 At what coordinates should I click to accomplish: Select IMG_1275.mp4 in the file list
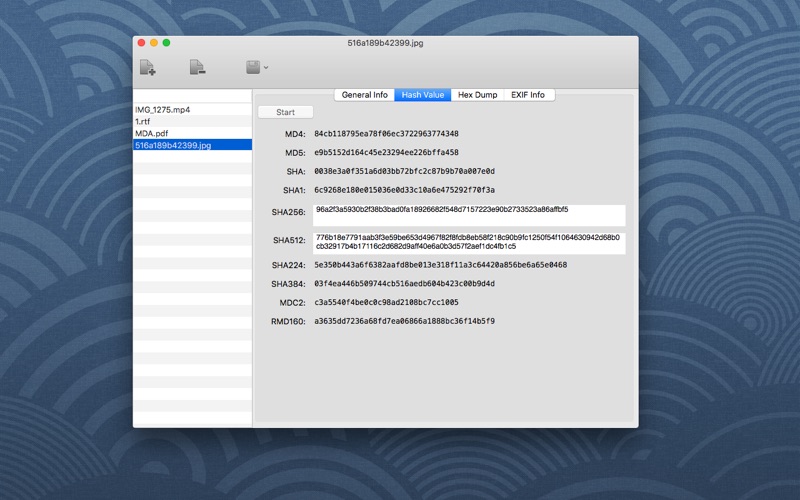(192, 110)
